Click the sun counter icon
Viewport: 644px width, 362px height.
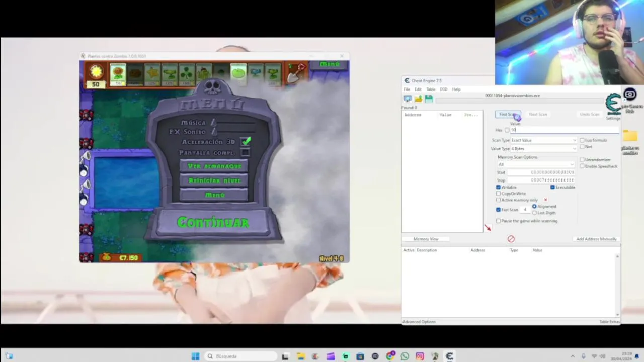pyautogui.click(x=96, y=72)
